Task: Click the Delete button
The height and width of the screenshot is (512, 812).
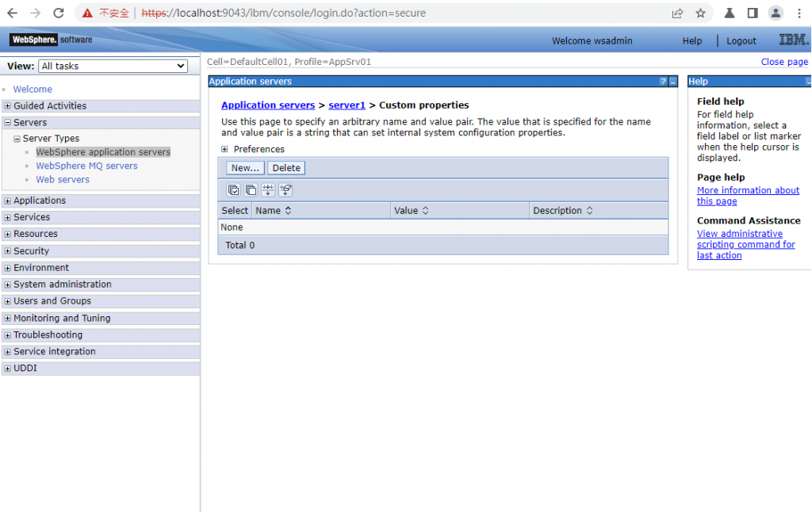Action: coord(286,168)
